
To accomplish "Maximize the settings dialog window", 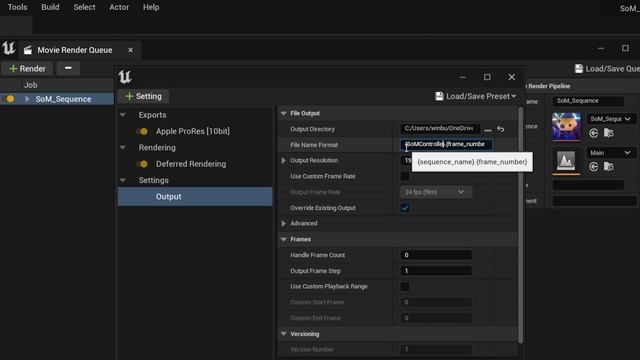I will [487, 77].
